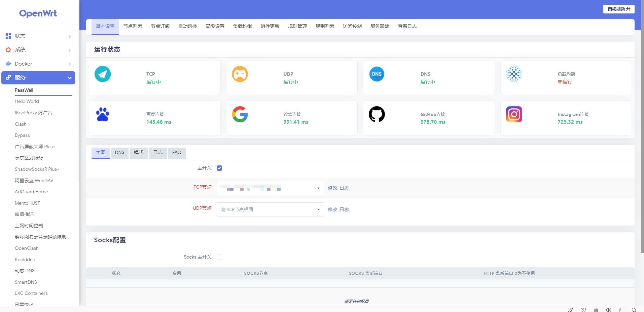Open the TCP节点 dropdown
644x312 pixels.
[270, 188]
